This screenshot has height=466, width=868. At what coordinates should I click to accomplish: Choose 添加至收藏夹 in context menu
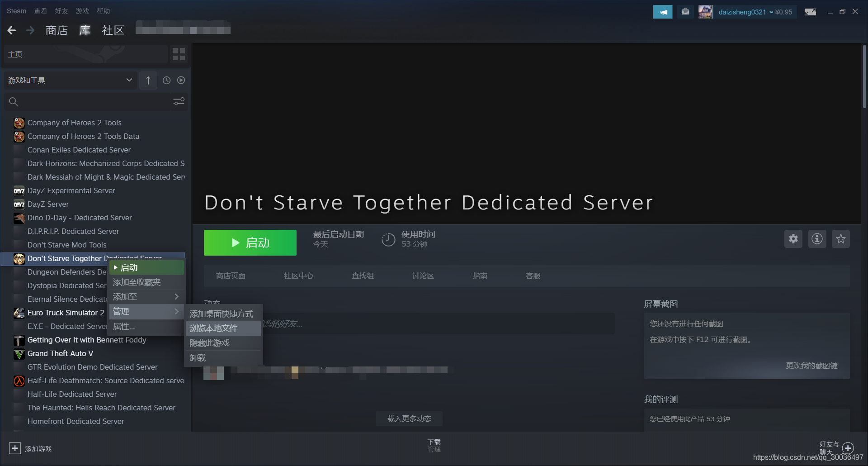tap(146, 282)
